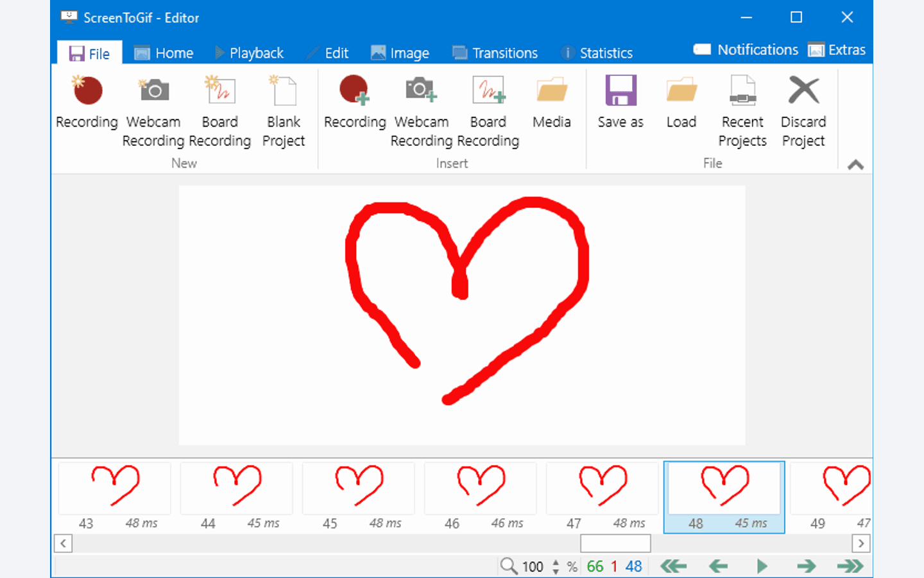The image size is (924, 578).
Task: Discard Project with the X icon
Action: coord(803,91)
